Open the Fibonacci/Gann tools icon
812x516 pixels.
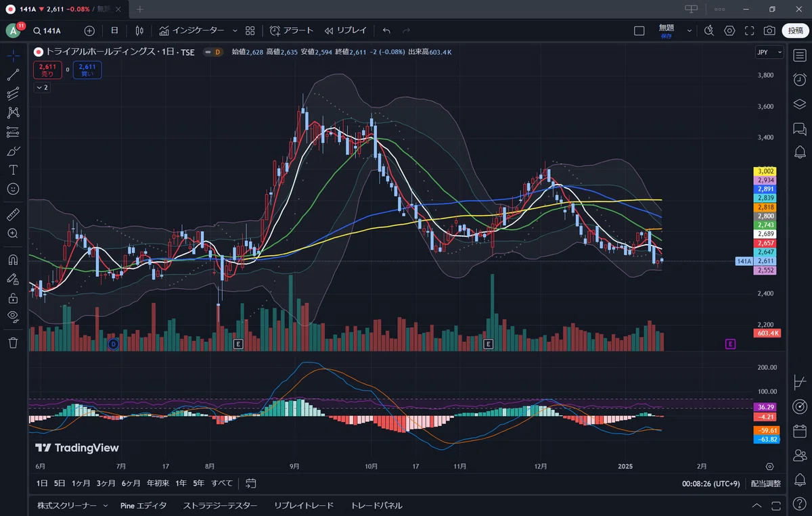point(13,94)
